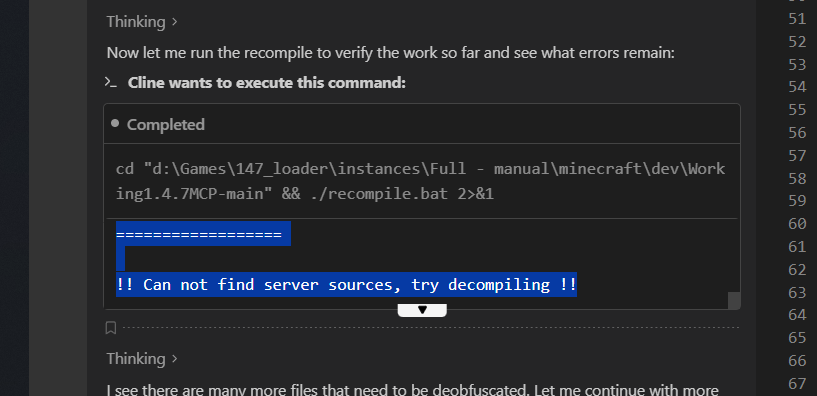Click the 'Cline wants to execute this command:' heading
Viewport: 817px width, 396px height.
point(267,83)
